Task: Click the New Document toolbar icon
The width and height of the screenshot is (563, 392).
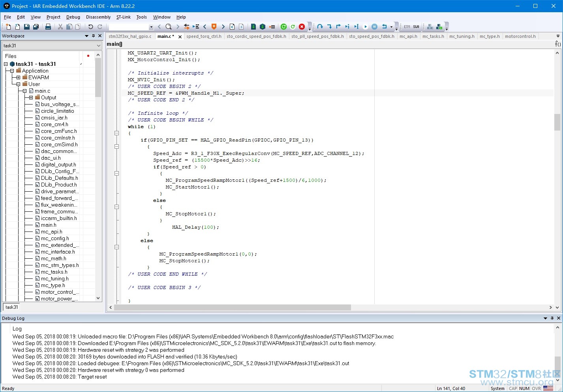Action: [8, 27]
